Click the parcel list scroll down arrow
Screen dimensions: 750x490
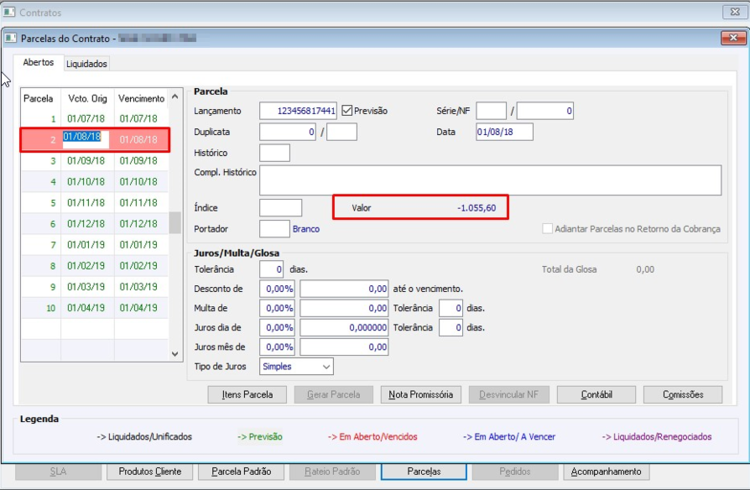click(175, 354)
